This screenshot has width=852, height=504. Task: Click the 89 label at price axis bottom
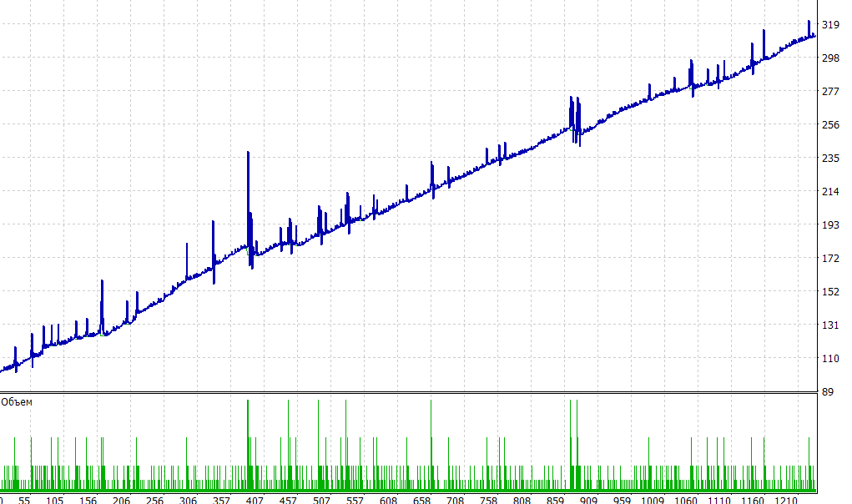tap(828, 392)
